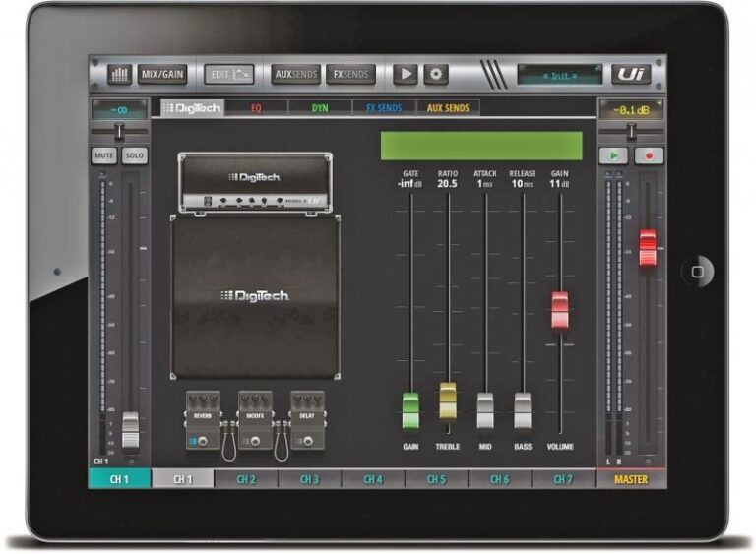This screenshot has height=554, width=756.
Task: Click the Ui logo button
Action: [631, 74]
